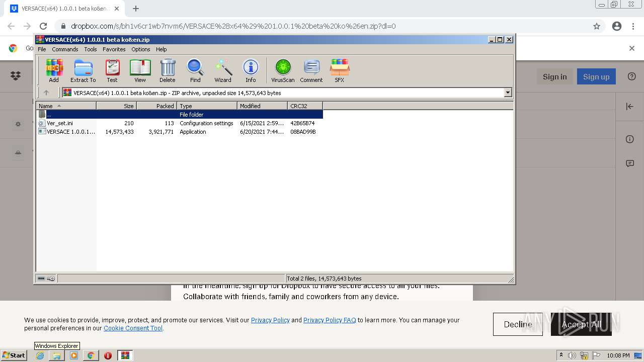
Task: Click the volume speaker tray icon
Action: pos(572,355)
